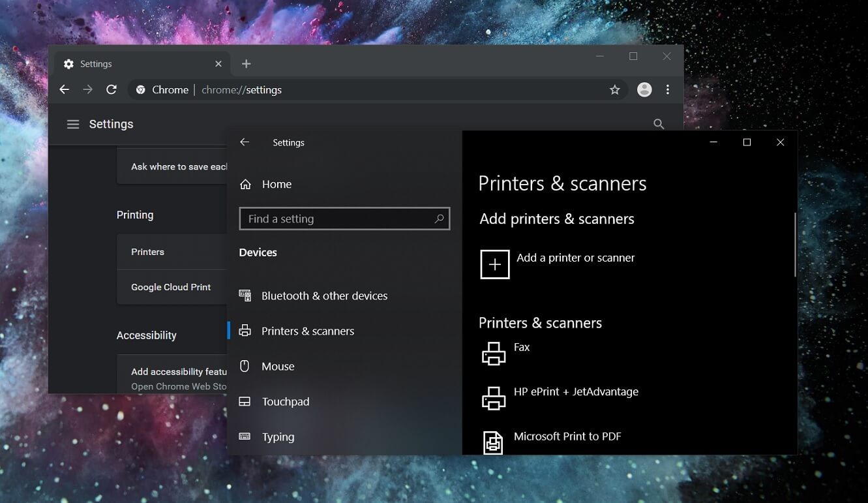Viewport: 868px width, 503px height.
Task: Open Bluetooth & other devices section
Action: coord(324,296)
